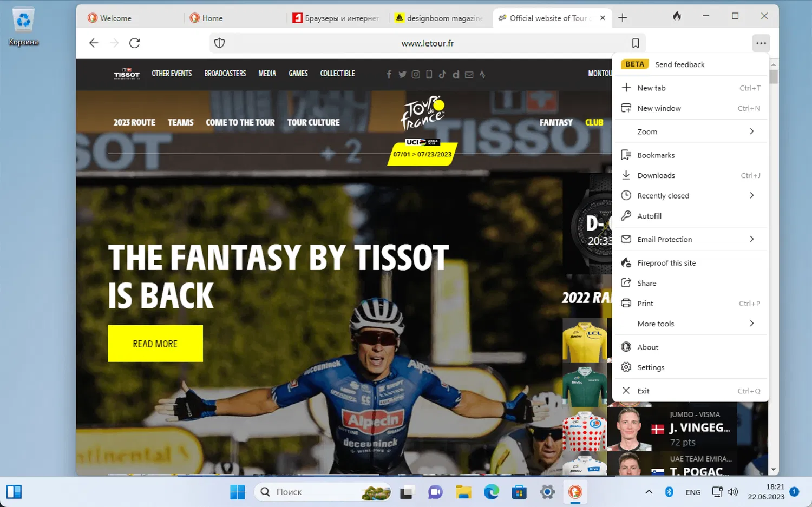Screen dimensions: 812x507
Task: Bookmark this page with the bookmark icon
Action: 636,43
